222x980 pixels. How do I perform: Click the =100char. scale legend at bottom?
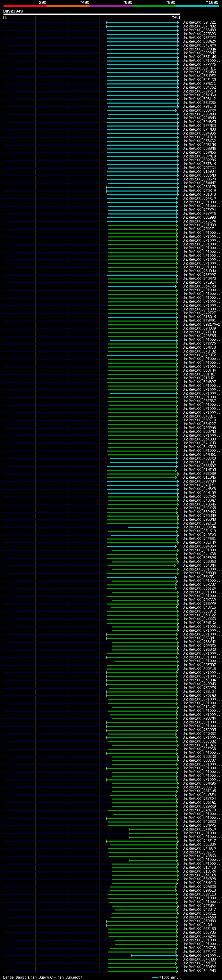point(164,977)
